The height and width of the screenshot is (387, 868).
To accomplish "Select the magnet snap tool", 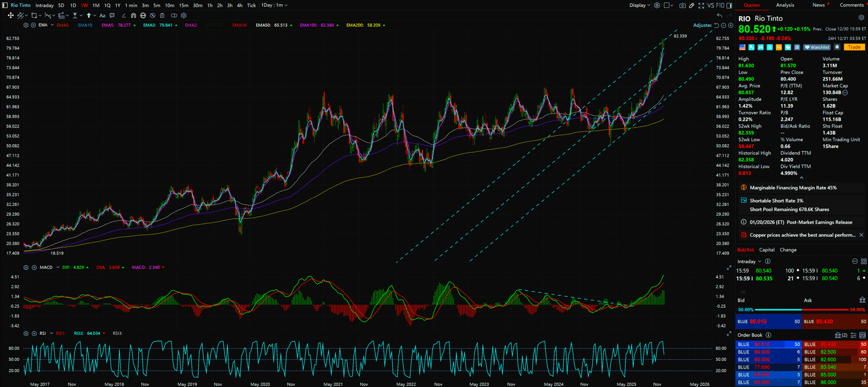I will tap(133, 16).
